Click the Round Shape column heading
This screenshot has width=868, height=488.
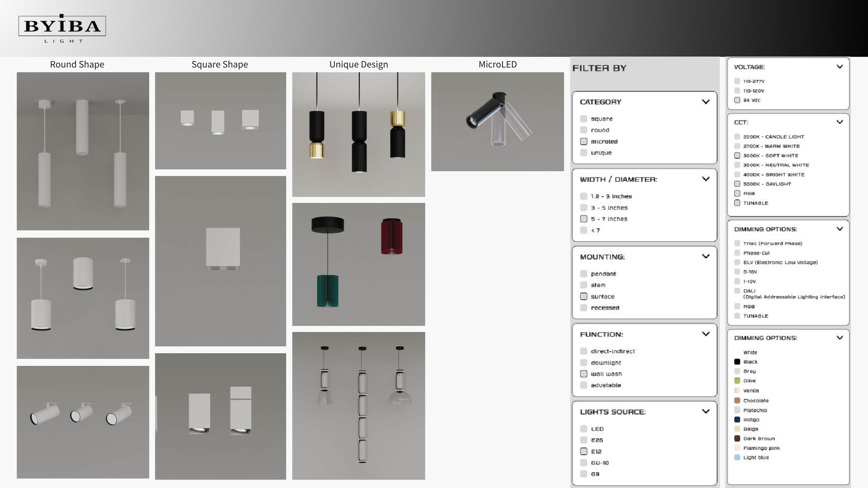(77, 64)
